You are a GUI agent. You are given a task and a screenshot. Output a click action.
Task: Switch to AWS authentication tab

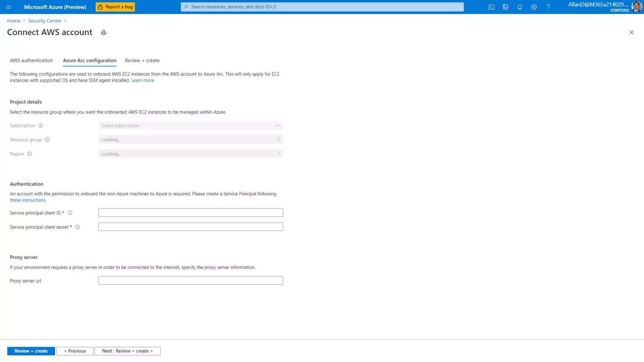[x=31, y=60]
